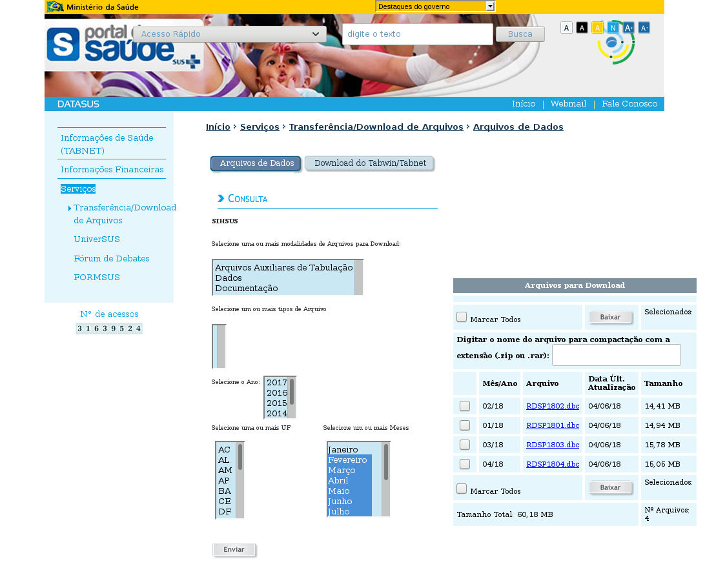This screenshot has height=588, width=705.
Task: Select Fevereiro in the Meses list
Action: (x=349, y=460)
